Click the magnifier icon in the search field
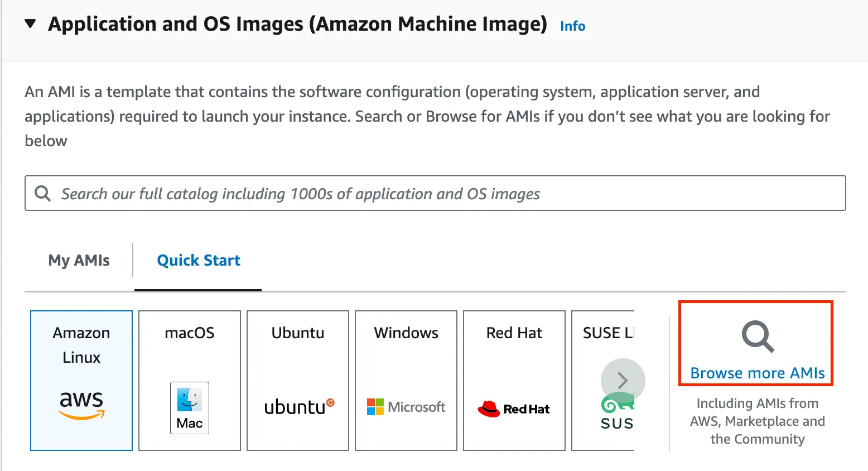The image size is (868, 471). coord(42,194)
